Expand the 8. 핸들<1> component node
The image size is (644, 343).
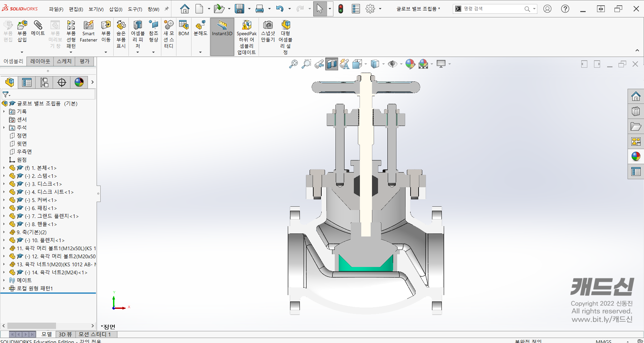[4, 224]
